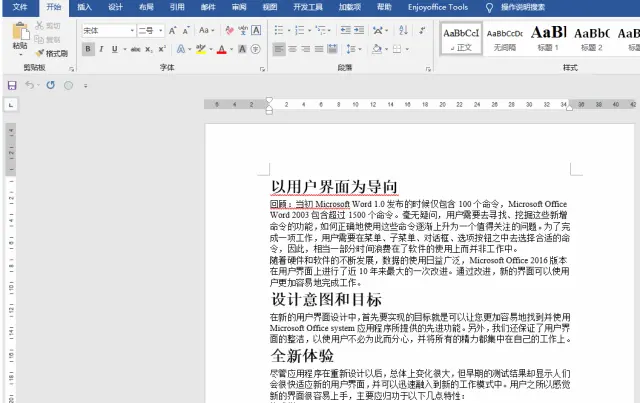Switch to the 布局 (Layout) tab
The width and height of the screenshot is (640, 403).
coord(146,7)
